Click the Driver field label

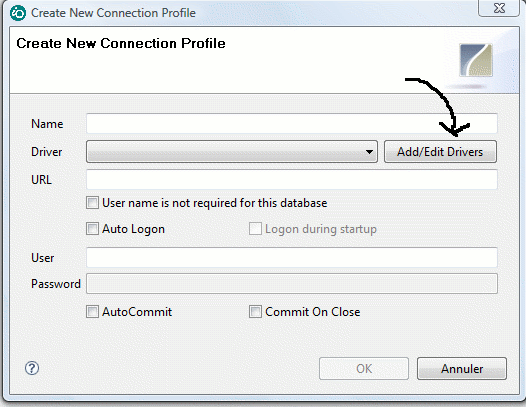tap(47, 152)
